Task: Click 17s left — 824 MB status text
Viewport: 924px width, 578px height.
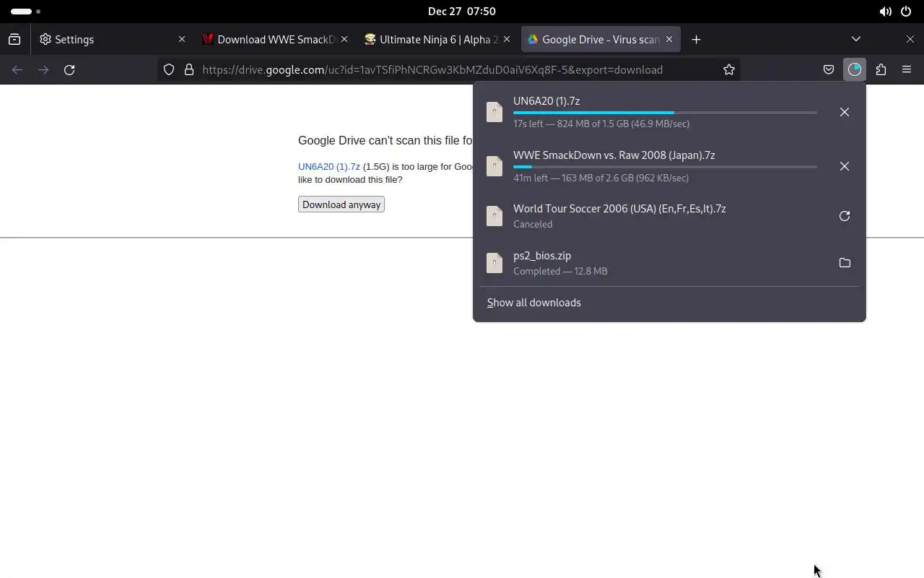Action: pos(601,124)
